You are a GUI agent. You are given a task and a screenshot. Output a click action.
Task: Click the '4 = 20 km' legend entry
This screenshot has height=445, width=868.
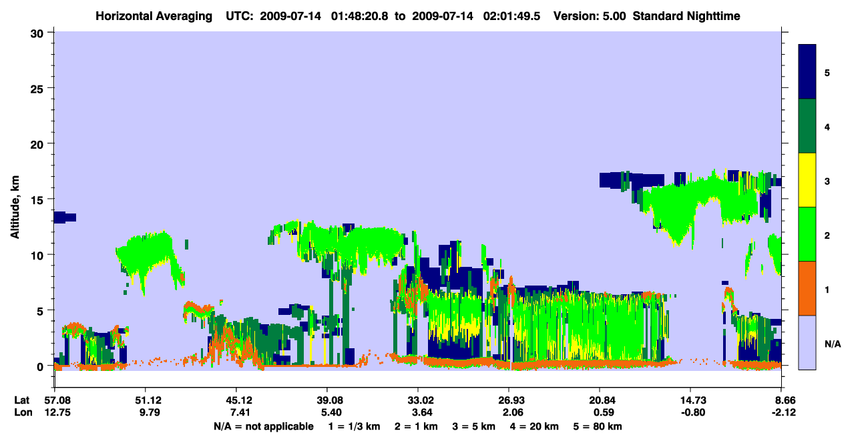tap(535, 426)
